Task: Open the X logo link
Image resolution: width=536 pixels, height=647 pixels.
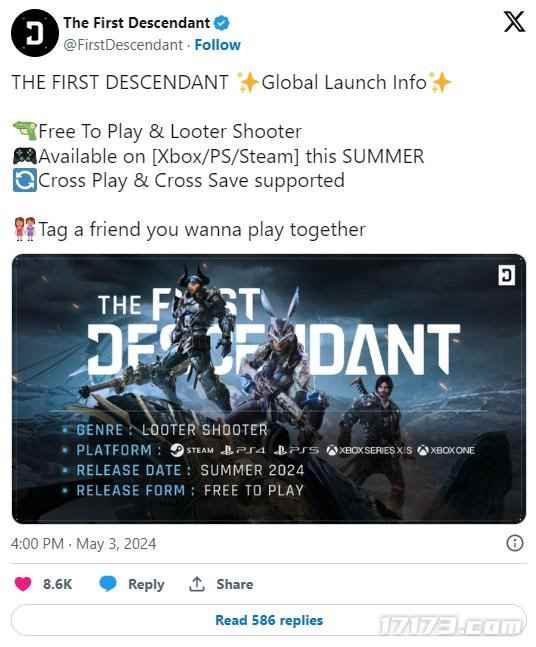Action: [514, 22]
